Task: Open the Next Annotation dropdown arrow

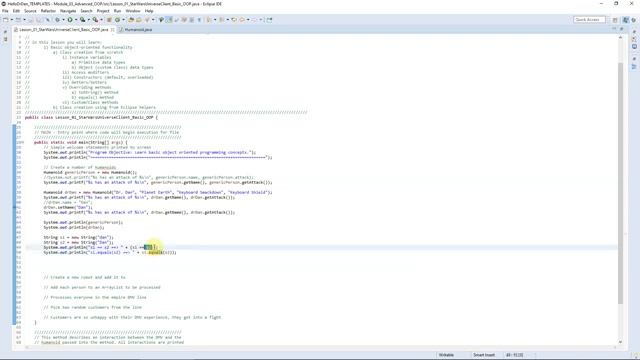Action: pyautogui.click(x=215, y=20)
